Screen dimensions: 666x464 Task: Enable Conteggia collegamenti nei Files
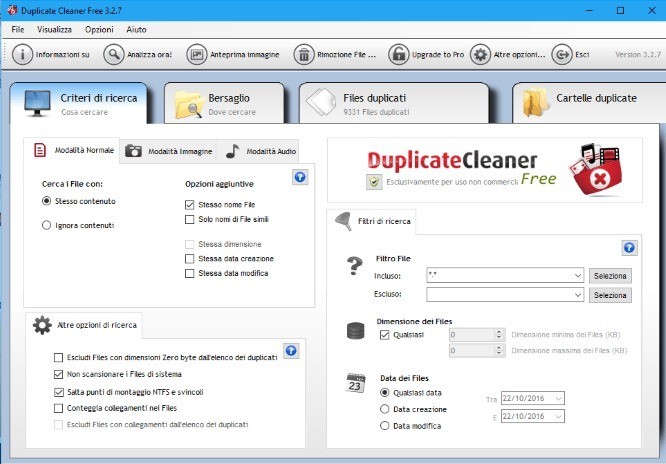[x=59, y=408]
